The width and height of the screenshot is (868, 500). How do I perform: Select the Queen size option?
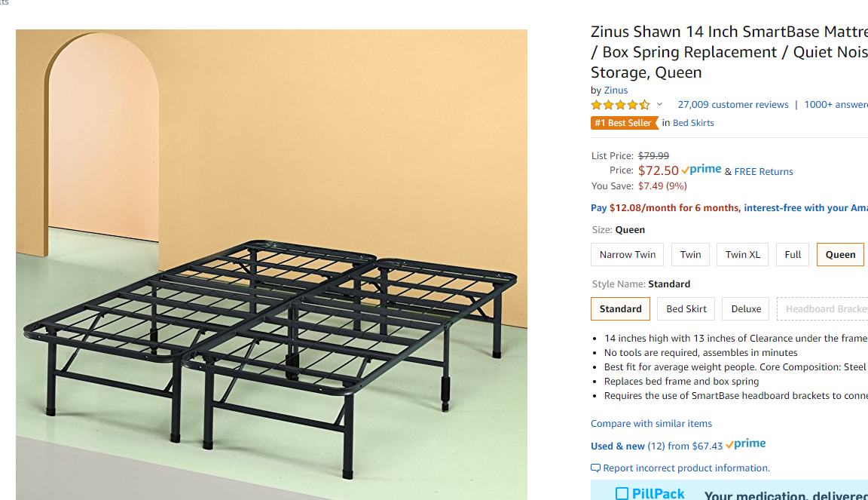[x=840, y=255]
